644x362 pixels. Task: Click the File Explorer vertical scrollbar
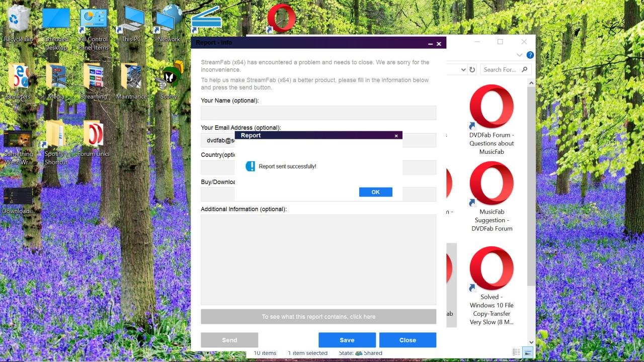pyautogui.click(x=531, y=187)
